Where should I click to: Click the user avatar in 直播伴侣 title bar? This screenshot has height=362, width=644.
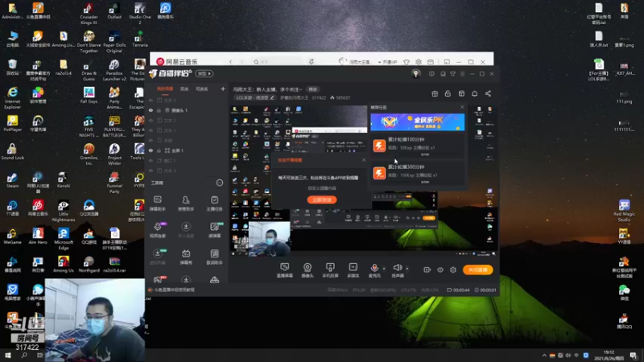[x=416, y=74]
